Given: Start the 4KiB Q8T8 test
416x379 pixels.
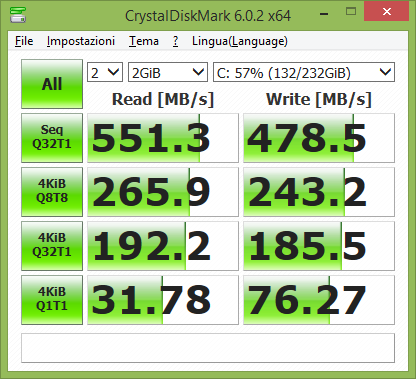Looking at the screenshot, I should coord(52,192).
